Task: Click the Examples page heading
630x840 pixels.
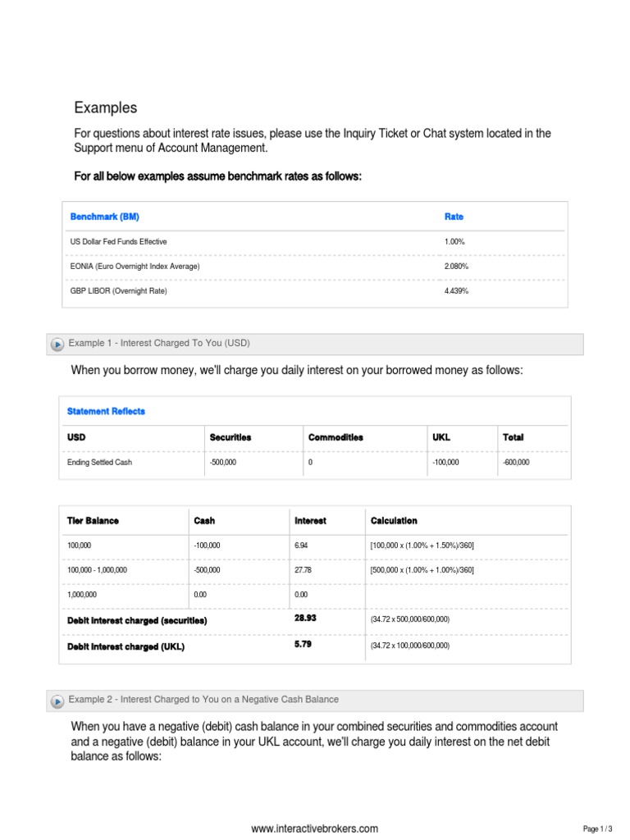Action: click(x=106, y=108)
